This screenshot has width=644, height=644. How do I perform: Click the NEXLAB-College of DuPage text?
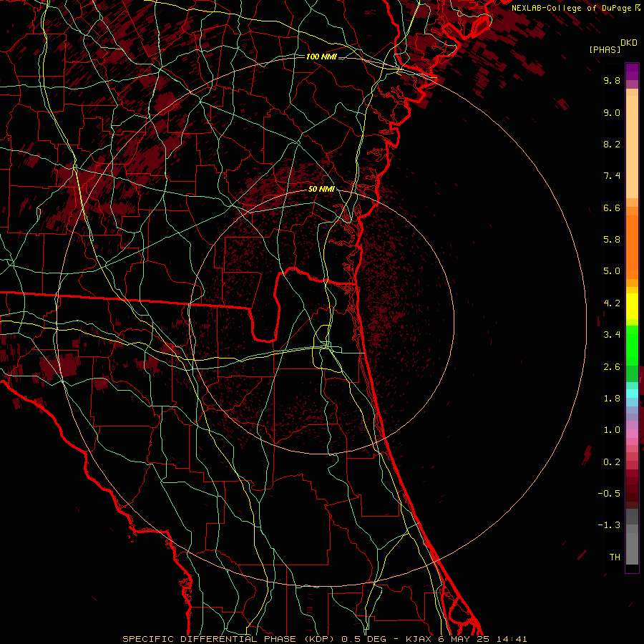coord(570,8)
